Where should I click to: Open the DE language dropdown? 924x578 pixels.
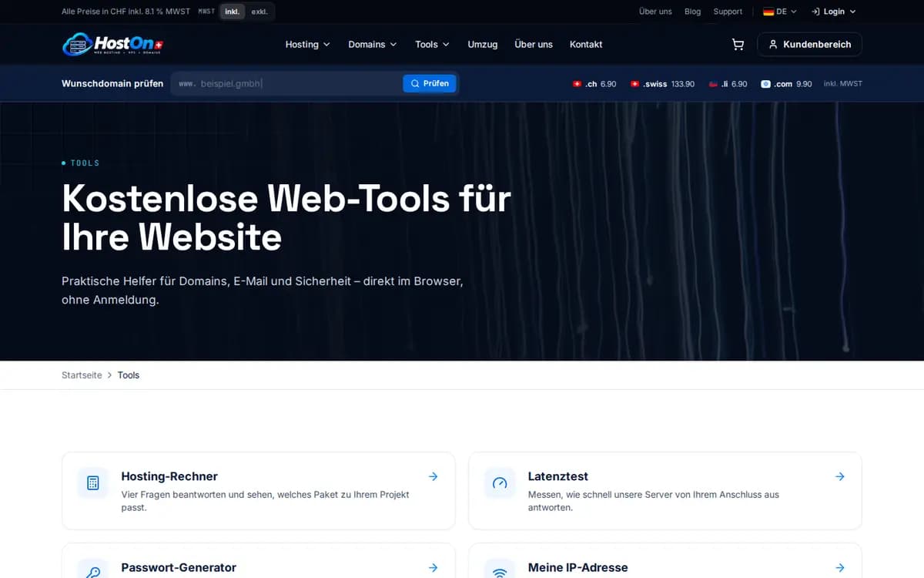click(x=779, y=12)
